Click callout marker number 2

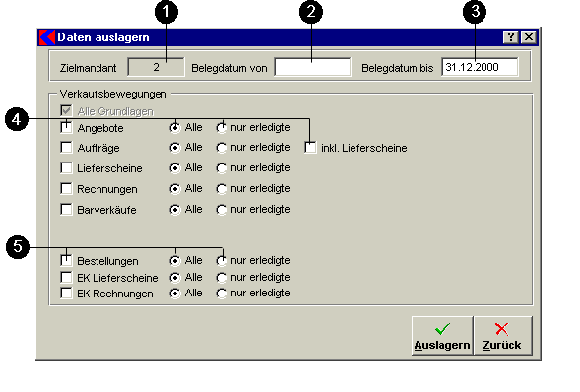click(x=311, y=12)
